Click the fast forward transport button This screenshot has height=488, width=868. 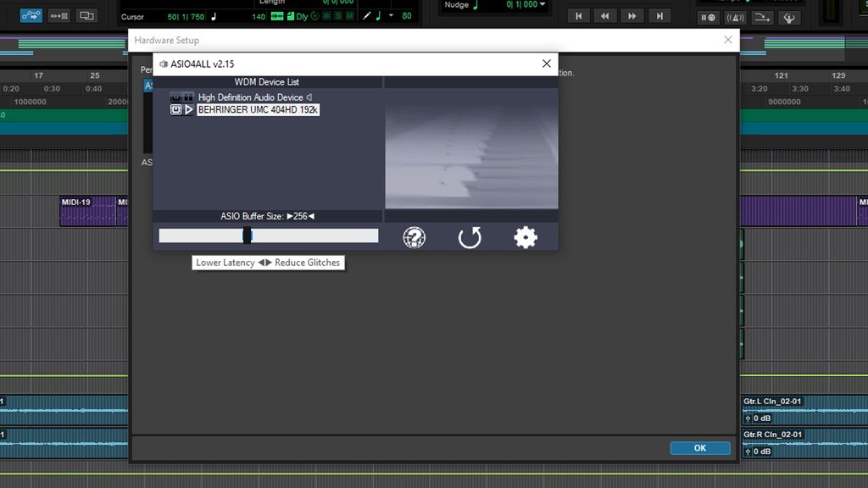tap(632, 16)
